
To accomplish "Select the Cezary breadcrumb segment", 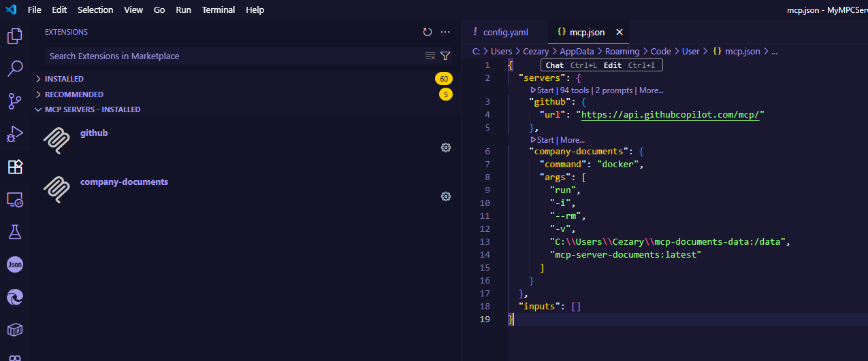I will (536, 51).
